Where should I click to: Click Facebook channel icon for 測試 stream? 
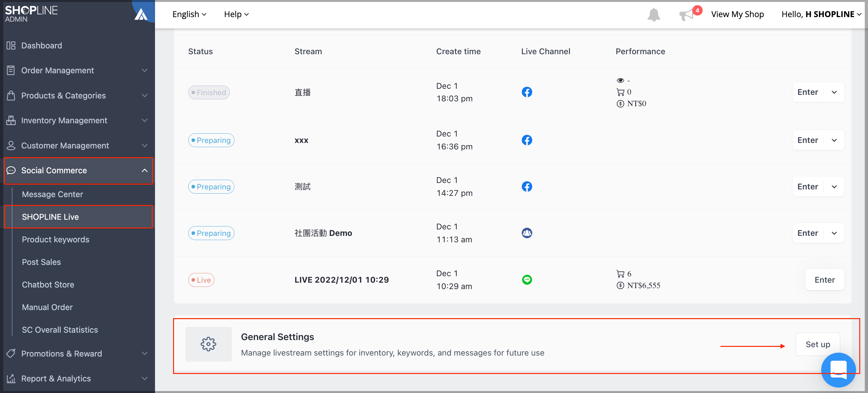coord(527,186)
